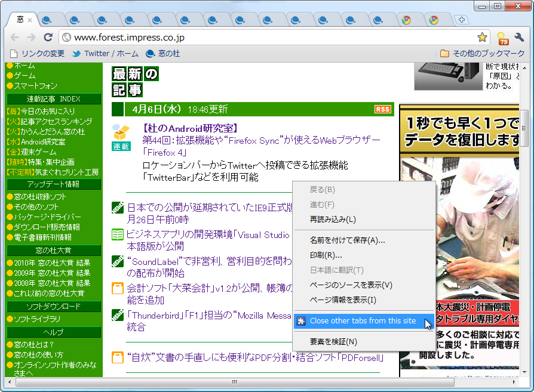Reload the current page with the refresh icon
Screen dimensions: 534x392
pos(49,36)
